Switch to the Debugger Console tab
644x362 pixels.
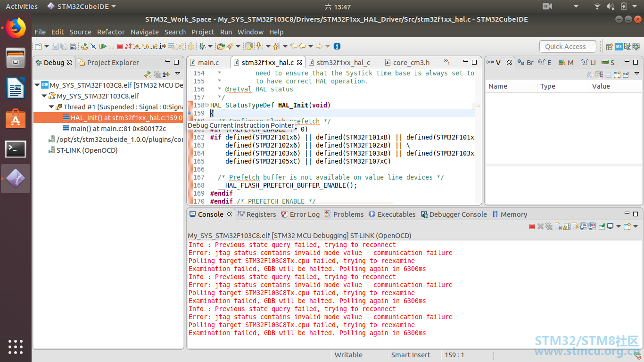click(454, 214)
